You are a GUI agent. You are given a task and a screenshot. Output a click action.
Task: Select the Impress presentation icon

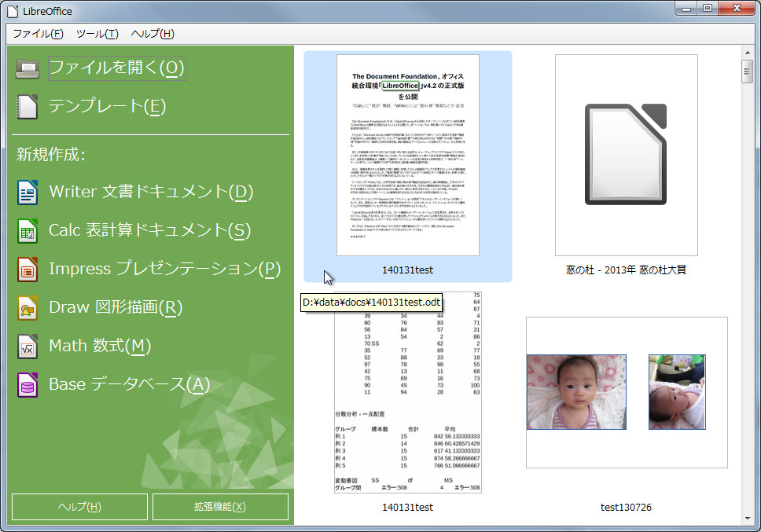pos(28,268)
